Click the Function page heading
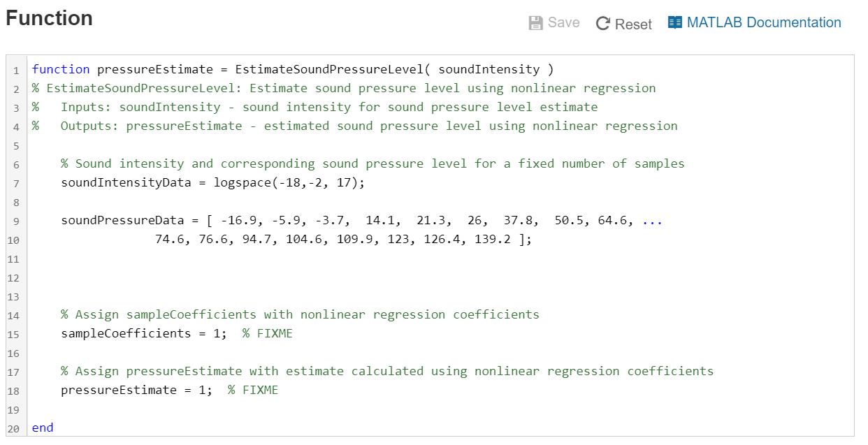 click(49, 19)
